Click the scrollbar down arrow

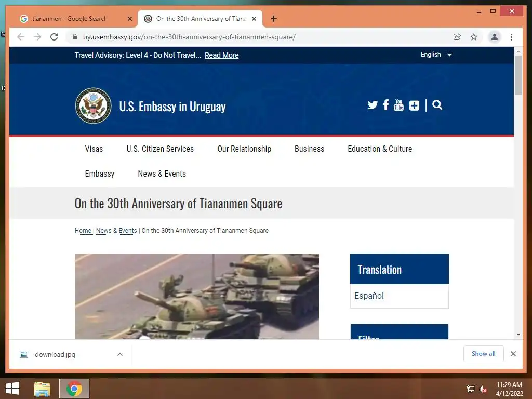(518, 335)
